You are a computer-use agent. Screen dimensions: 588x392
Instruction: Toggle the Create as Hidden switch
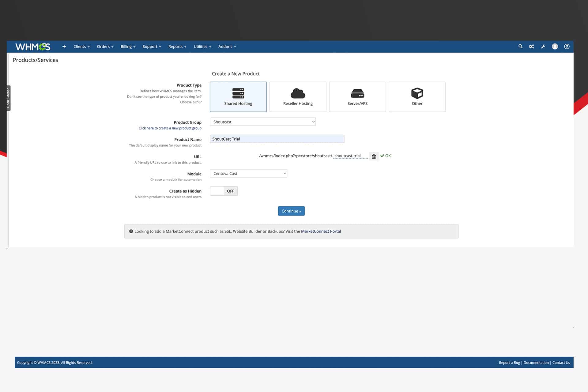point(224,191)
